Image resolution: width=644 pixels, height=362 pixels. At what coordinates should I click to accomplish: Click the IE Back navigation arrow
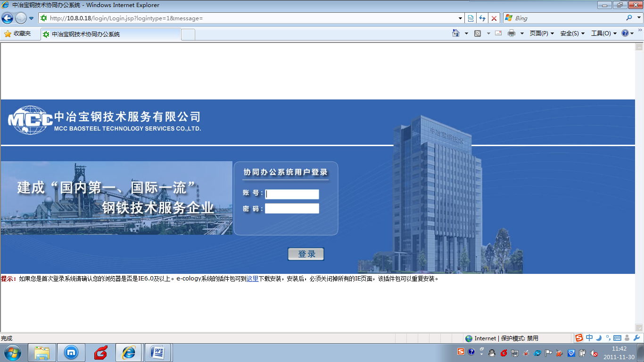tap(7, 18)
